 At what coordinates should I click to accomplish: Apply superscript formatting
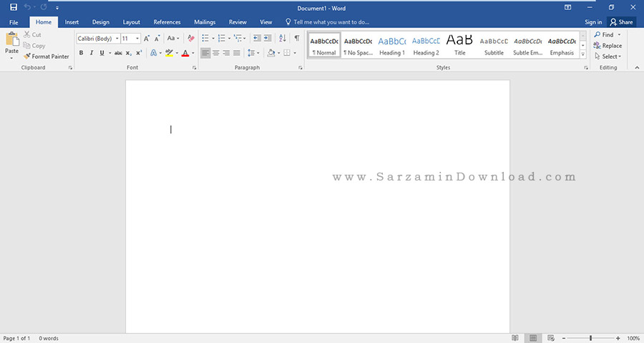[x=139, y=53]
